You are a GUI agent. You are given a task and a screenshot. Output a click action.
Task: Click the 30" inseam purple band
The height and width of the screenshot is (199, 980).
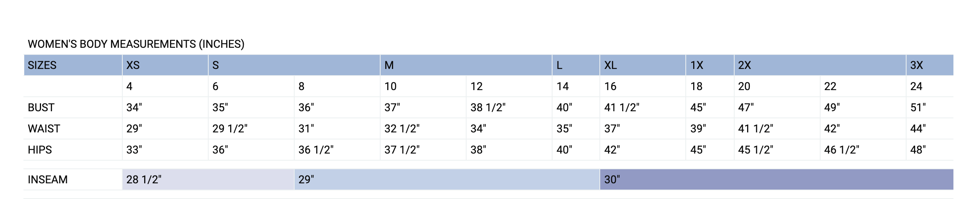point(776,179)
